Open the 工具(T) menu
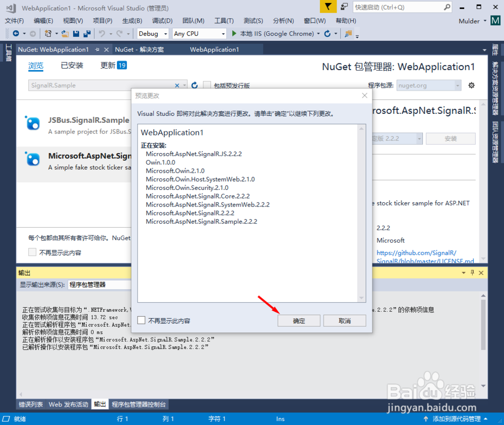The image size is (504, 425). pos(224,20)
